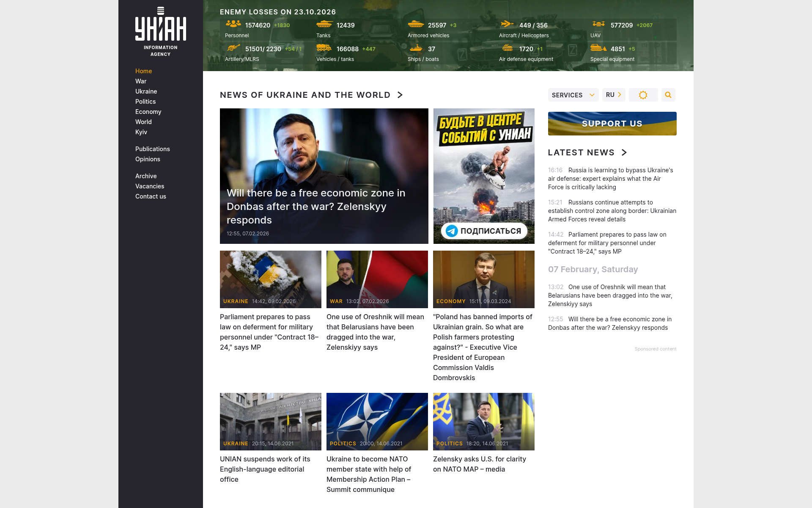The height and width of the screenshot is (508, 812).
Task: Open headline about free economic zone in Donbas
Action: [316, 206]
